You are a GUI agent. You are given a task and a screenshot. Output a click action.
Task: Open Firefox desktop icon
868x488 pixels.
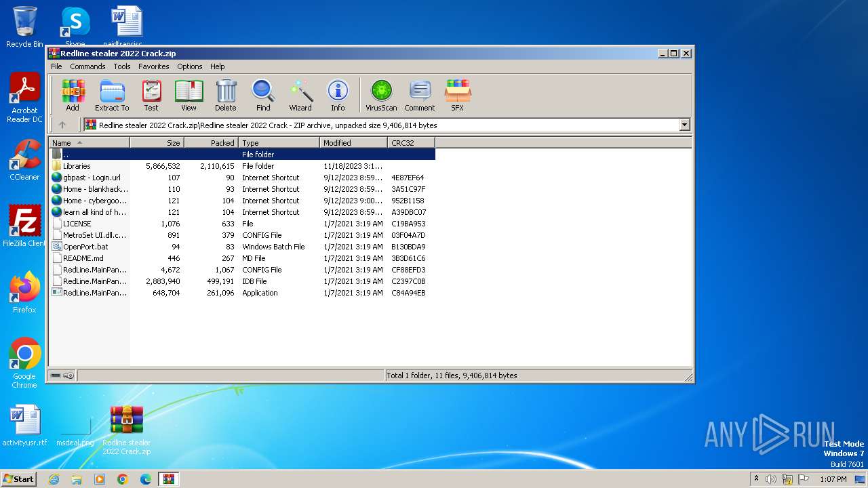tap(24, 293)
